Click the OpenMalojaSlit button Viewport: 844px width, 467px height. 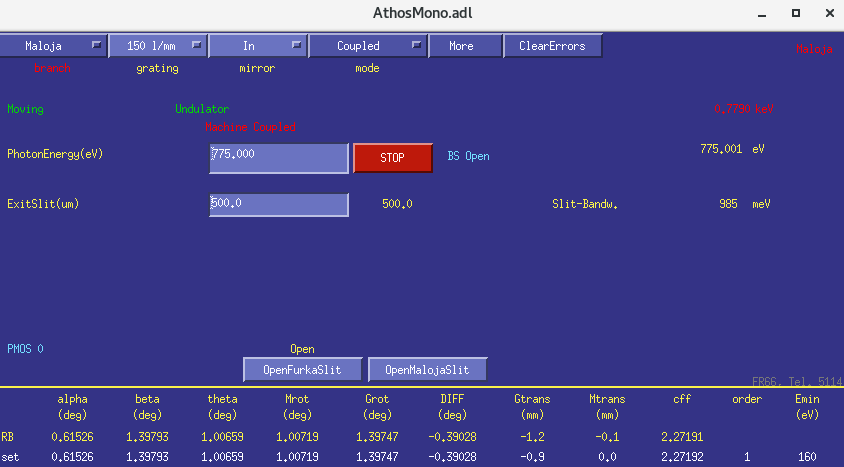427,370
